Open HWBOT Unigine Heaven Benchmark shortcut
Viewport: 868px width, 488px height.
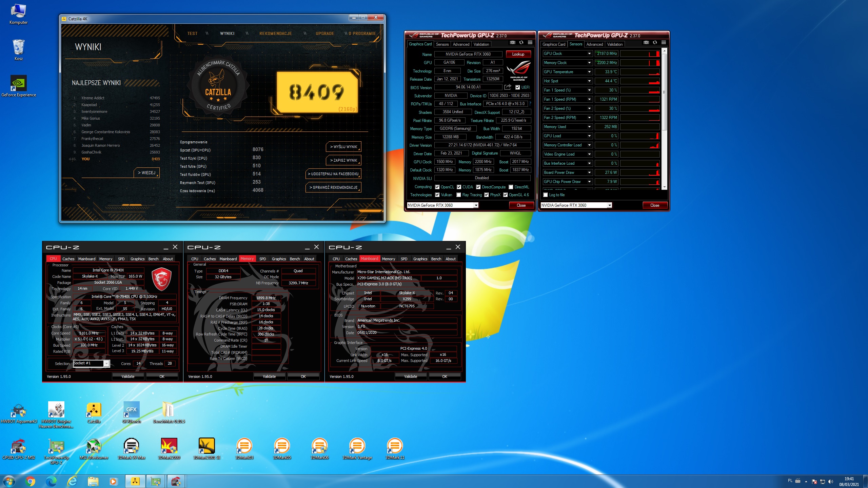pyautogui.click(x=56, y=415)
